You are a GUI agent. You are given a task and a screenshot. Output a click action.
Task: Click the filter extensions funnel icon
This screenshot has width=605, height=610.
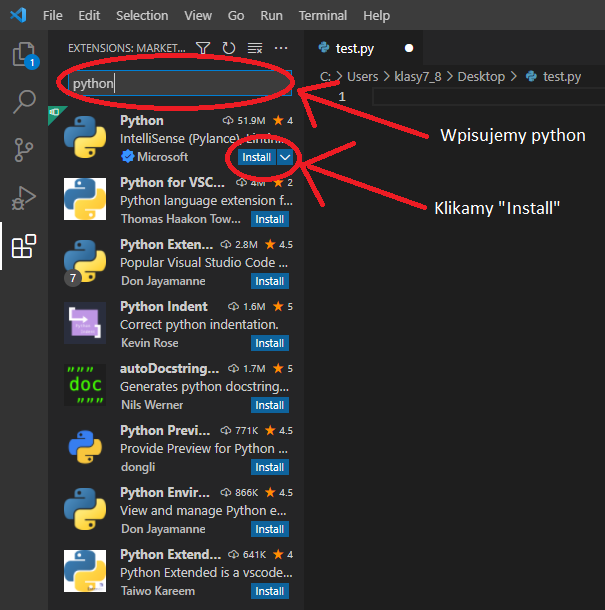(x=203, y=48)
